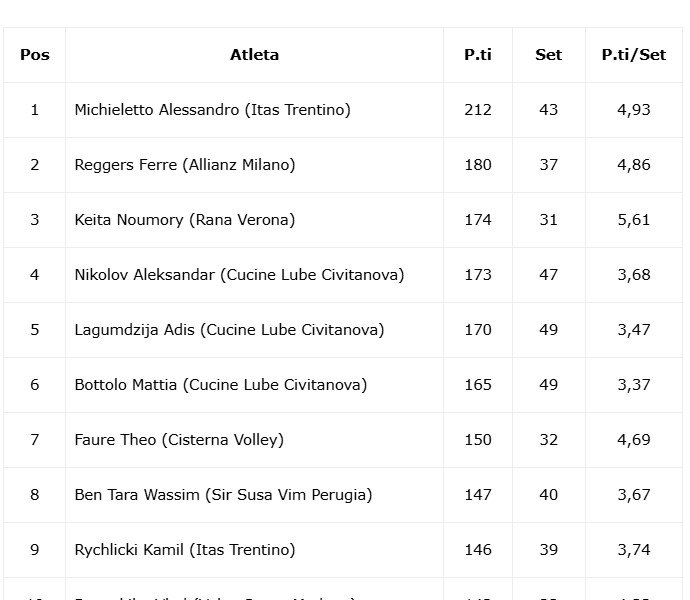Select the 5,61 points-per-set value
The height and width of the screenshot is (600, 690).
tap(634, 220)
